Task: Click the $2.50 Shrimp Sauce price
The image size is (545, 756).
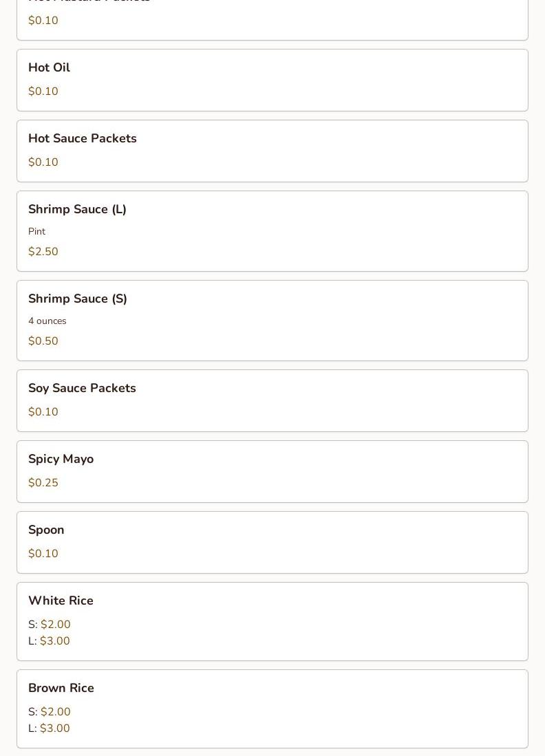Action: pyautogui.click(x=43, y=251)
